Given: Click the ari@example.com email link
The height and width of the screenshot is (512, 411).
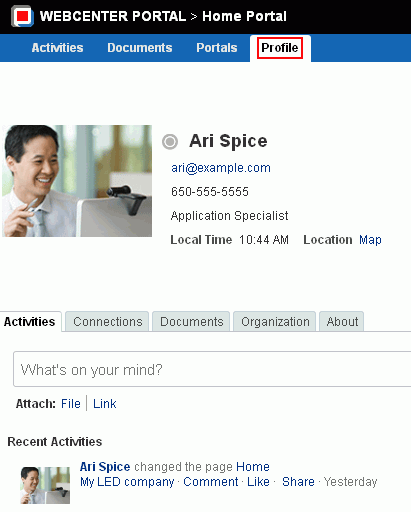Looking at the screenshot, I should pyautogui.click(x=221, y=168).
